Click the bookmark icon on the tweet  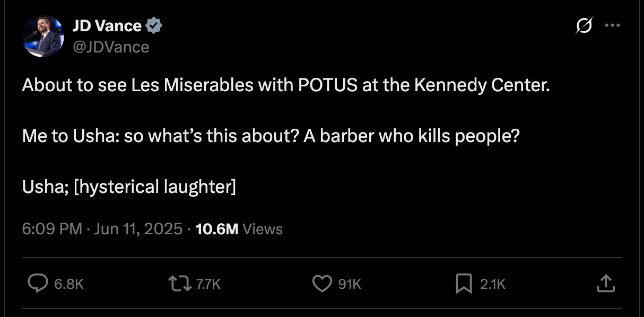click(x=464, y=284)
